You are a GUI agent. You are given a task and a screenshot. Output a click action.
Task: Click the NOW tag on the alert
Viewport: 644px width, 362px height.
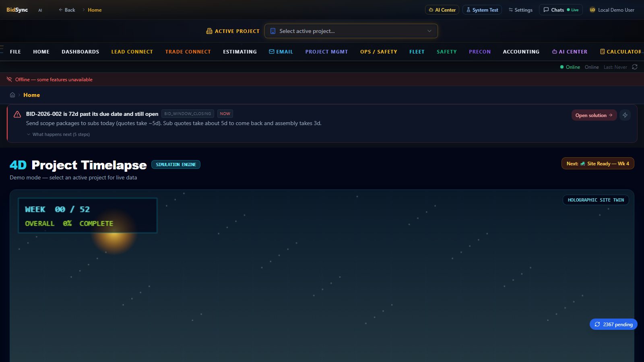tap(225, 114)
